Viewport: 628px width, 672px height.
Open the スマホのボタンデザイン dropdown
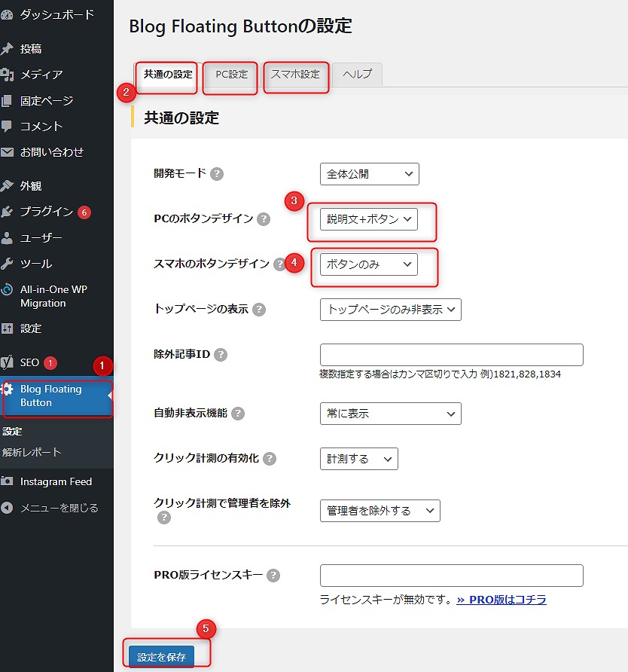tap(369, 264)
